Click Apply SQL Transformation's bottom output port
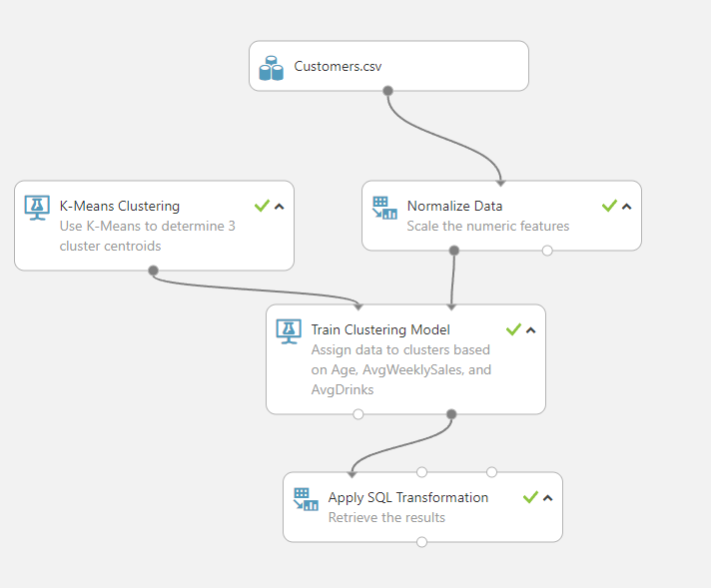This screenshot has width=711, height=588. tap(421, 542)
